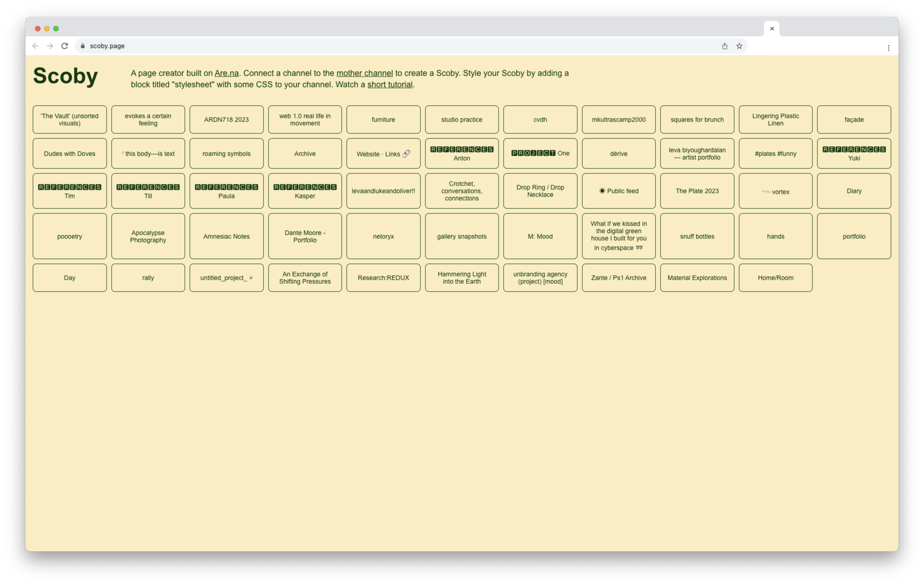The height and width of the screenshot is (585, 924).
Task: Select the REFERENCES Anton tile
Action: (x=461, y=154)
